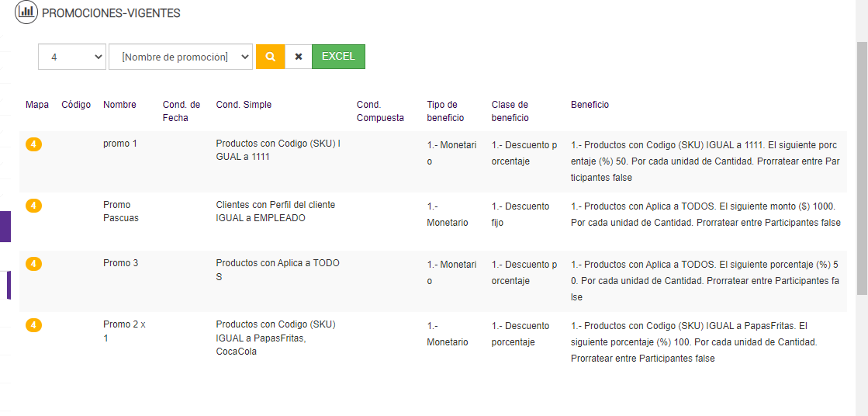Image resolution: width=868 pixels, height=416 pixels.
Task: Click the X clear filter button
Action: tap(299, 57)
